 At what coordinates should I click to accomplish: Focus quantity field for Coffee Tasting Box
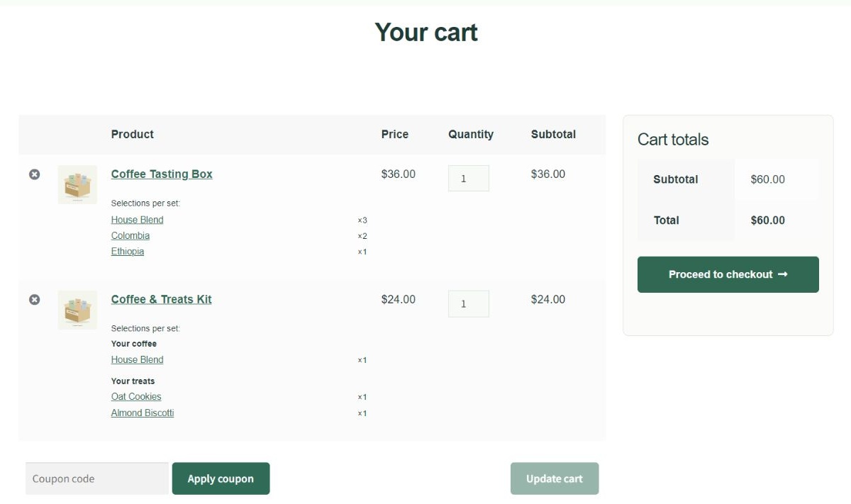[468, 179]
